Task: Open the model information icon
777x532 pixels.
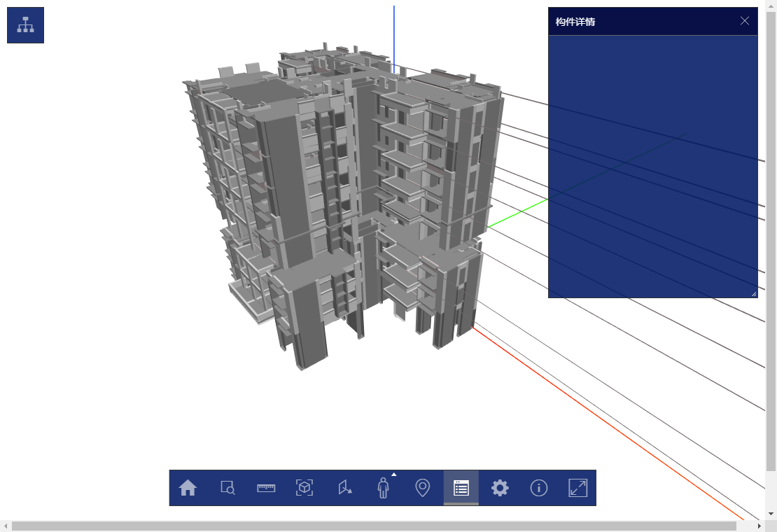Action: (538, 488)
